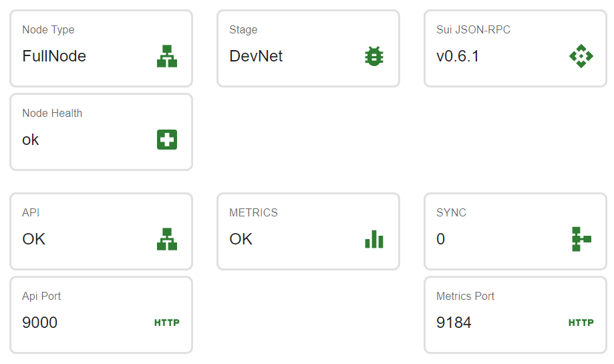
Task: Select the OK value under METRICS
Action: point(241,238)
